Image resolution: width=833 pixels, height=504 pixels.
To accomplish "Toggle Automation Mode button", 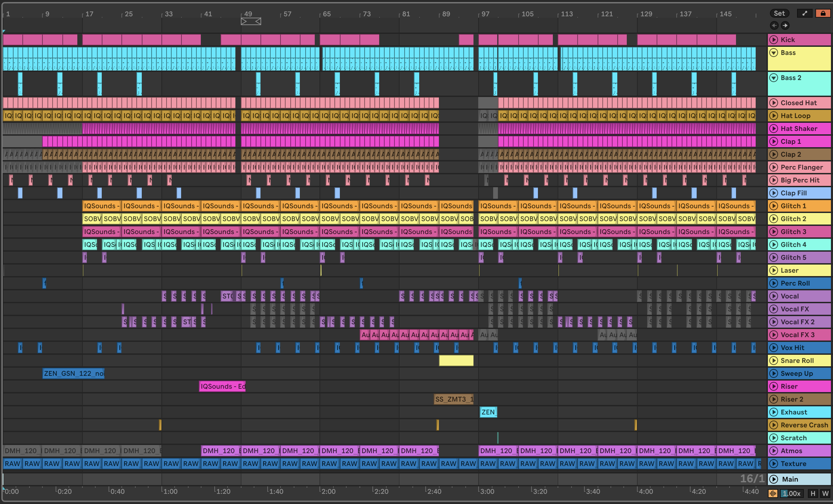I will pos(805,13).
